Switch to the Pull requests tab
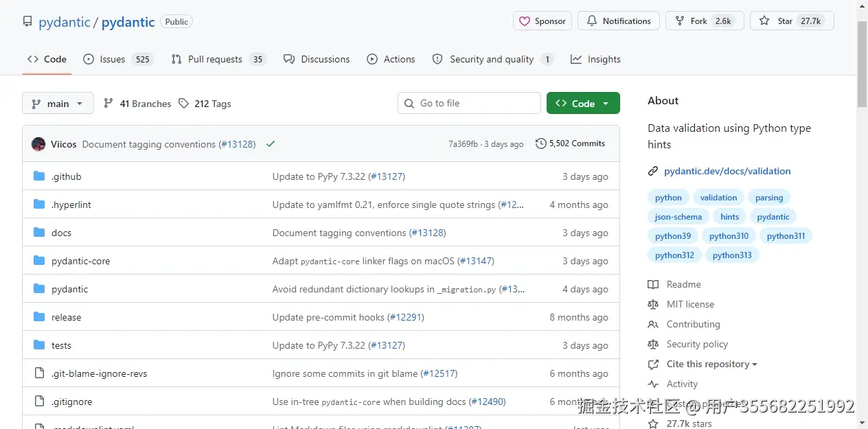The height and width of the screenshot is (429, 868). pyautogui.click(x=218, y=59)
